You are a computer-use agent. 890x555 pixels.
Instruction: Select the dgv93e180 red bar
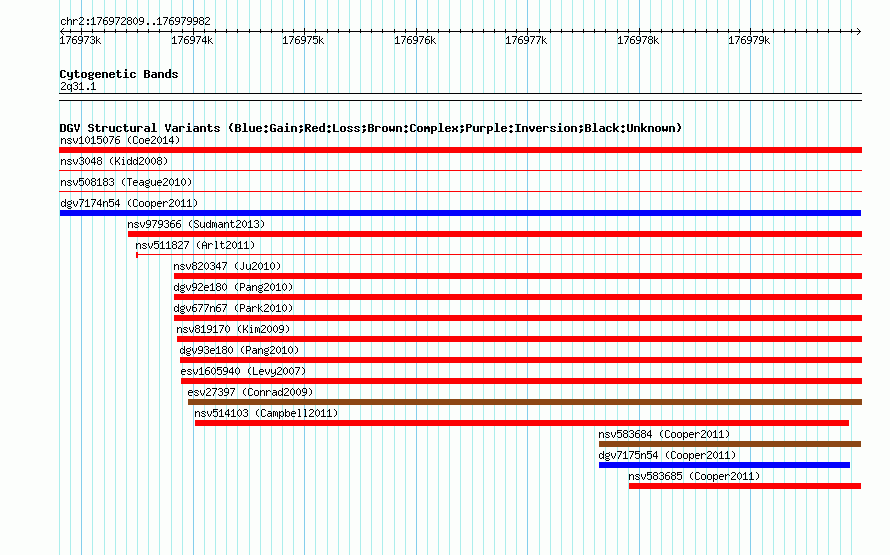tap(521, 360)
